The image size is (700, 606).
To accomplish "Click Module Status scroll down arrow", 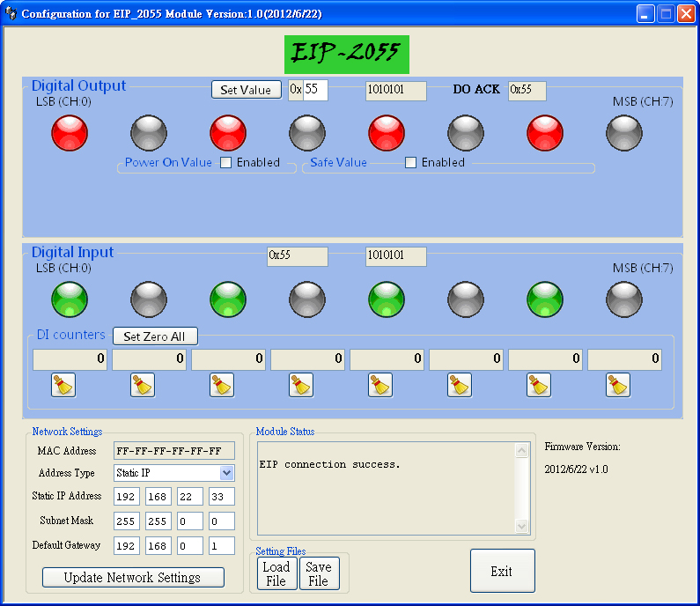I will pos(521,526).
